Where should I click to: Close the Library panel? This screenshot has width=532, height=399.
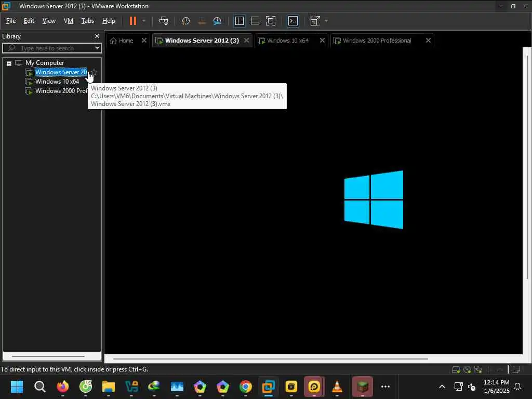97,36
